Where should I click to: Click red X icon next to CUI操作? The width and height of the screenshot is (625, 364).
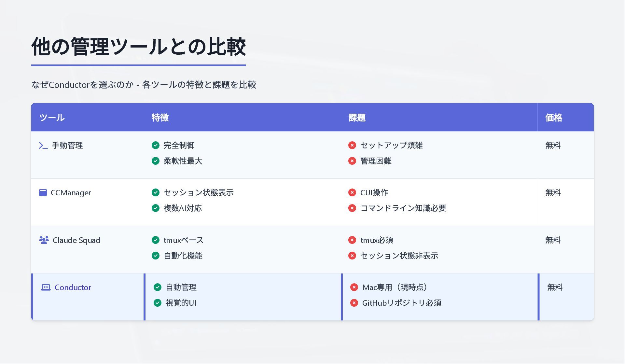(352, 193)
